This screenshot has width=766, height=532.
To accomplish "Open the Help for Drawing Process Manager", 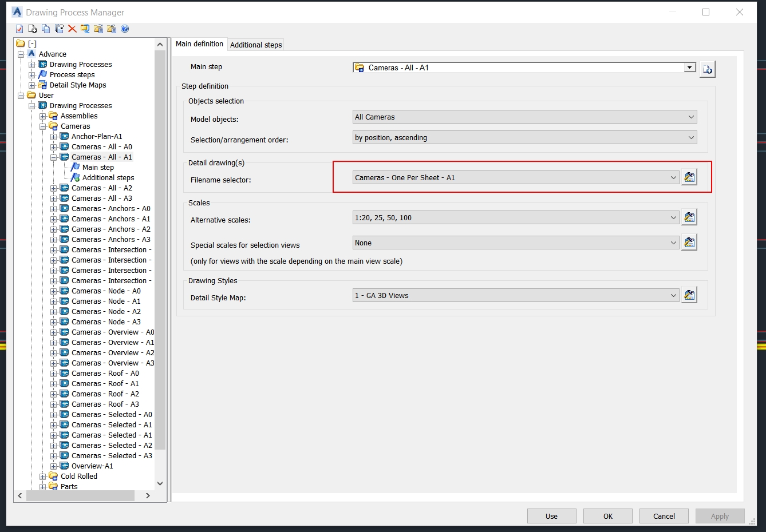I will (125, 29).
